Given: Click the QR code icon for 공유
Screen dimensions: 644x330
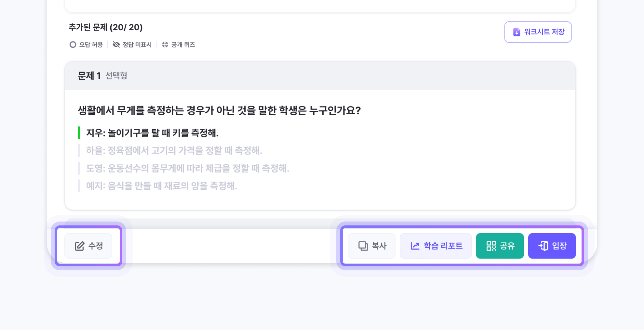Looking at the screenshot, I should (491, 246).
